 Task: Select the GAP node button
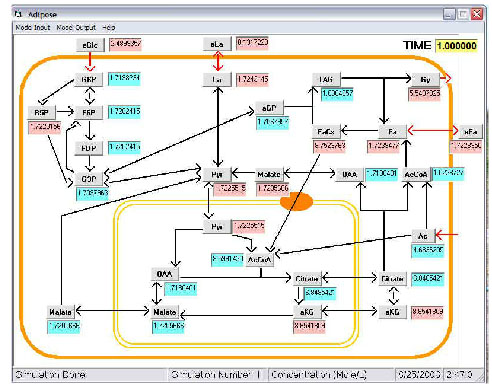click(89, 179)
